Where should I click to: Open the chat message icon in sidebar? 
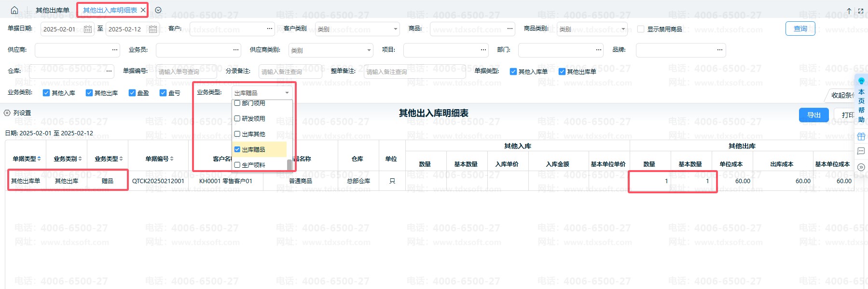point(861,151)
